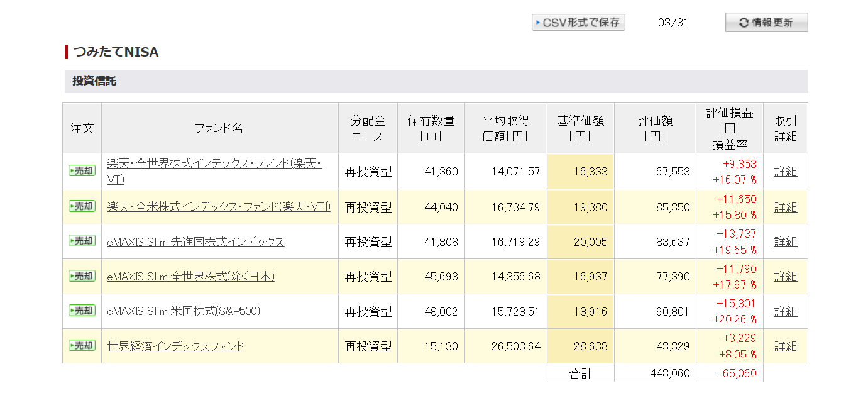Image resolution: width=868 pixels, height=398 pixels.
Task: Click 売却 for eMAXIS Slim 米国株式(S&P500)
Action: 82,310
